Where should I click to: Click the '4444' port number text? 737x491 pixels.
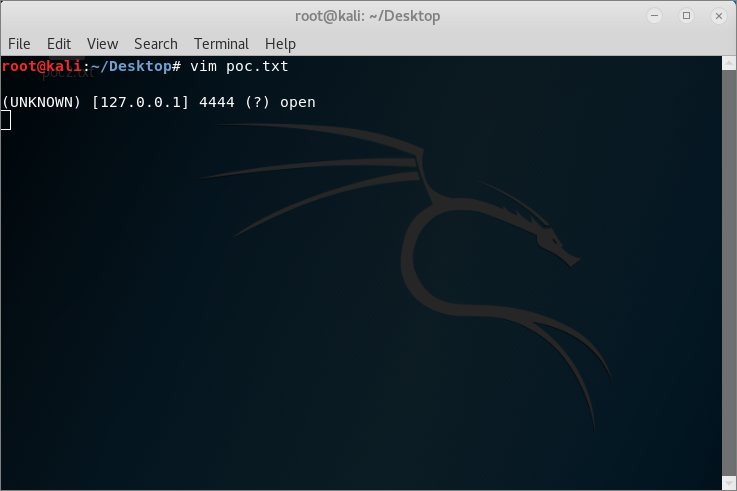tap(217, 102)
